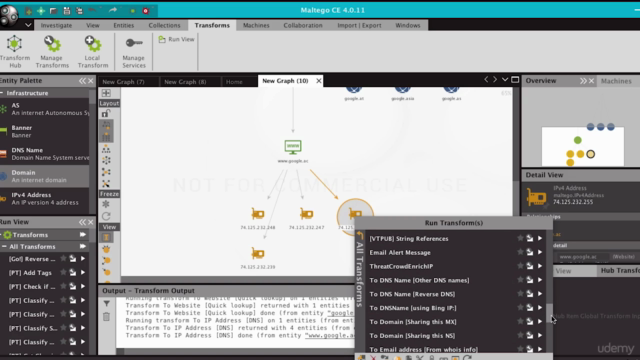This screenshot has width=640, height=360.
Task: Collapse the Run View panel
Action: 82,222
